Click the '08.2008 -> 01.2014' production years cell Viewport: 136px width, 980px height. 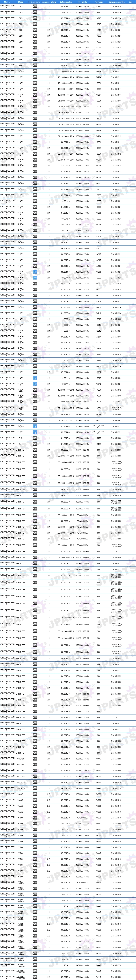click(66, 71)
